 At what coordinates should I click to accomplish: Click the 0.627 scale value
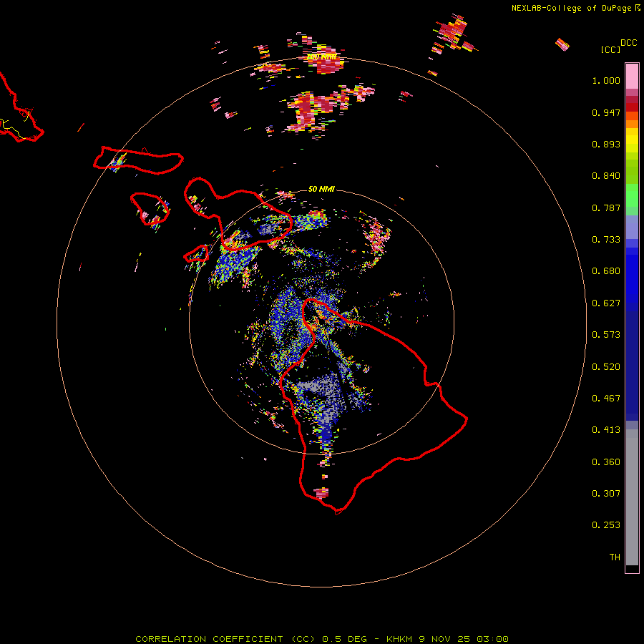pos(606,303)
